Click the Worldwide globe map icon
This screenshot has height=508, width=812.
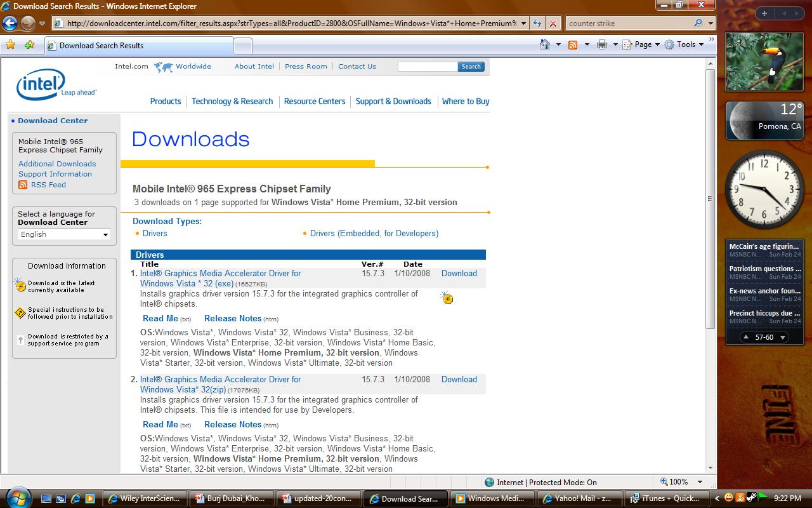164,67
